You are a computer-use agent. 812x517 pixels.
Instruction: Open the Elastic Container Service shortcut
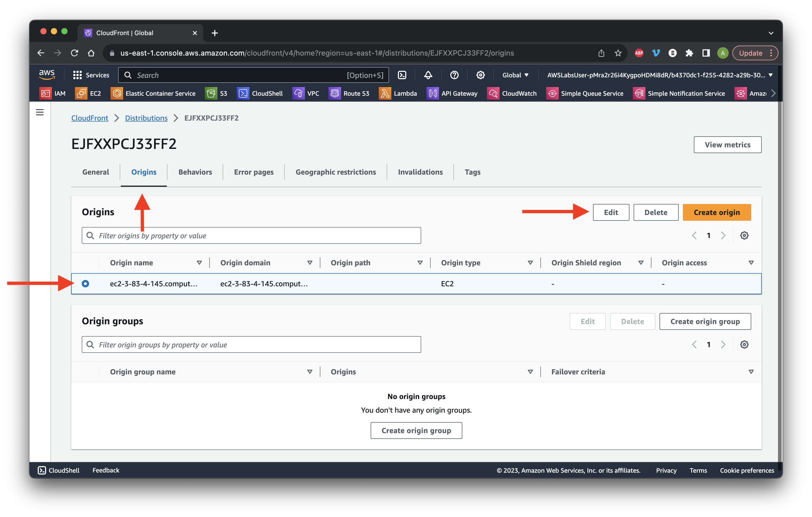[153, 94]
